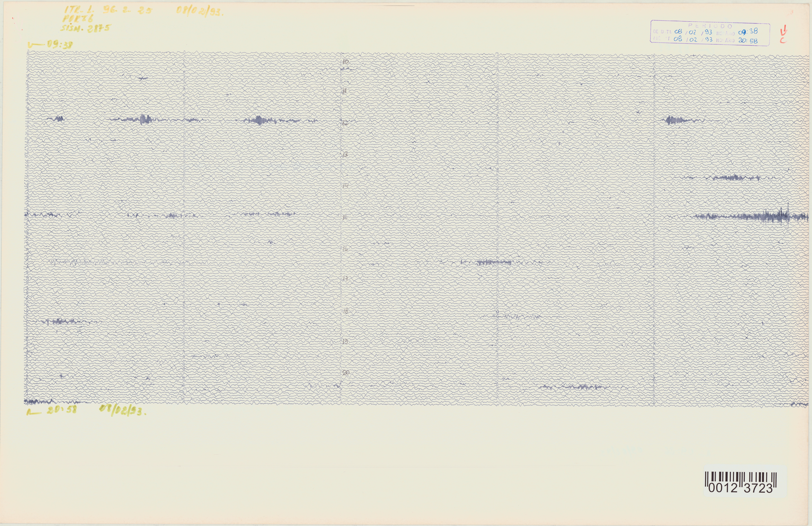The width and height of the screenshot is (812, 526).
Task: Click hour mark '15' on the trace
Action: point(345,217)
